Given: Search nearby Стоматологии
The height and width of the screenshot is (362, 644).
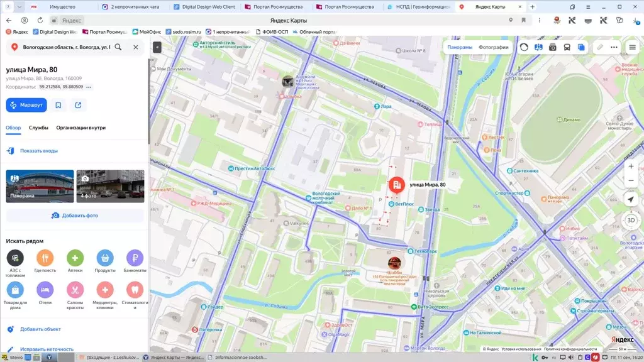Looking at the screenshot, I should [x=135, y=295].
